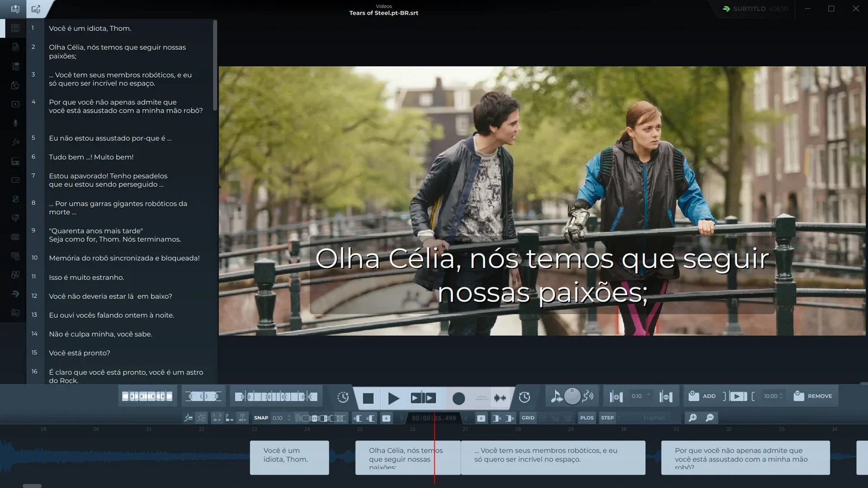Click the timeline horizontal scrollbar thumb

pyautogui.click(x=32, y=486)
